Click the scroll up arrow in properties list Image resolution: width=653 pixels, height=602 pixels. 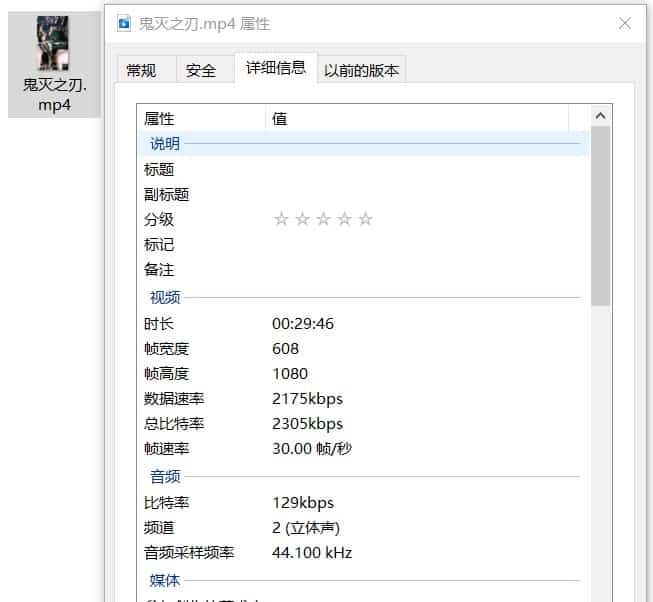click(600, 117)
